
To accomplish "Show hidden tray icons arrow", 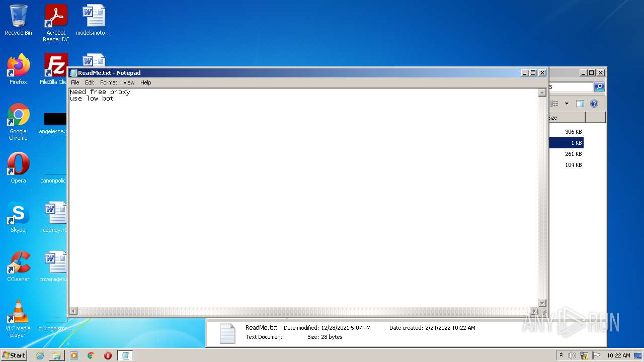I will point(561,355).
